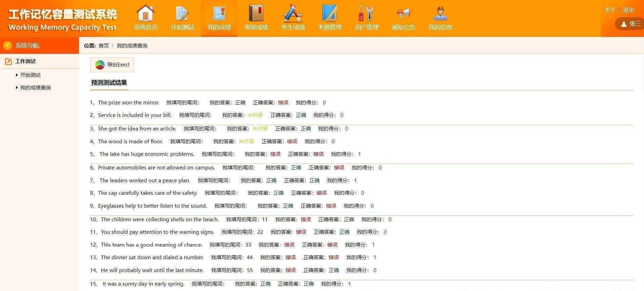Open the 我的信息 person icon
This screenshot has width=644, height=291.
point(440,14)
